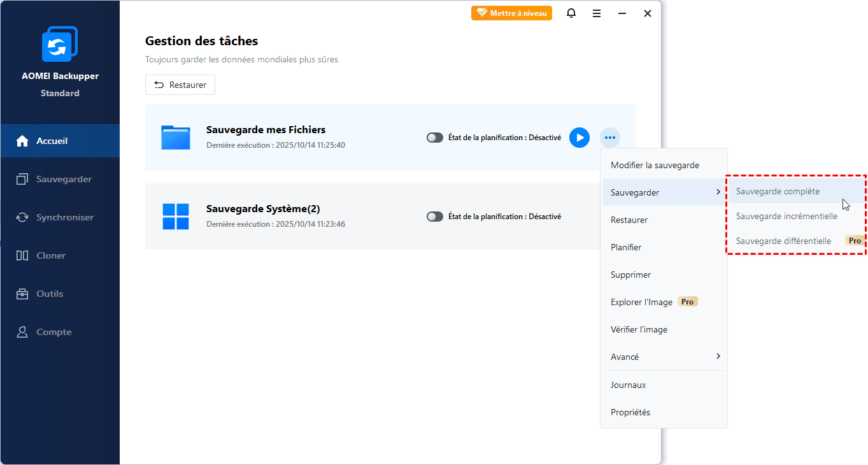Run Sauvegarde mes Fichiers with play button

pos(579,138)
